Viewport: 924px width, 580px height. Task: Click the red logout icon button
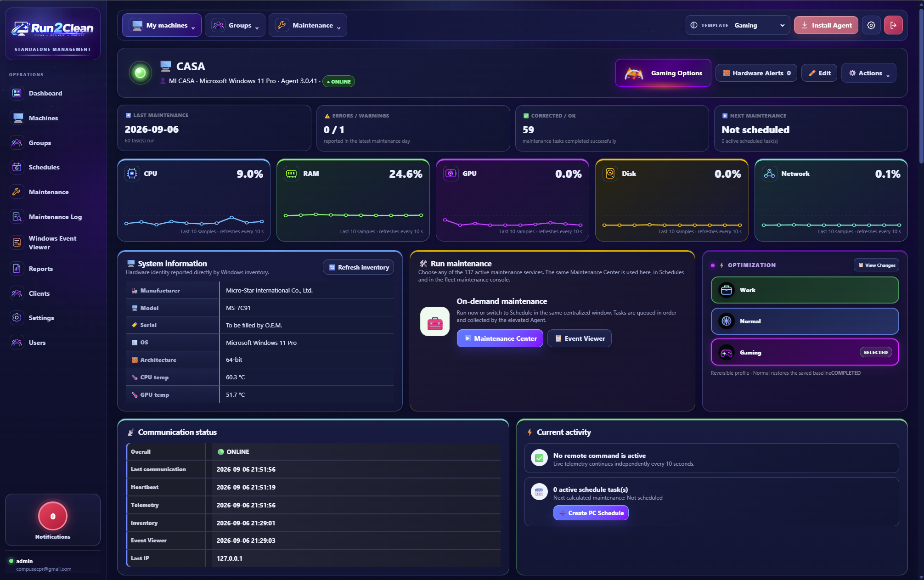coord(893,25)
